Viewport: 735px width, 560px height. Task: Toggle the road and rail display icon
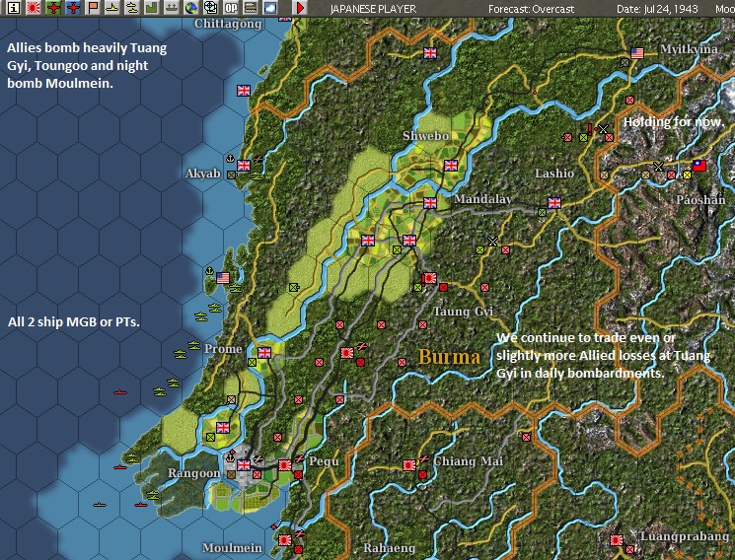click(x=251, y=8)
